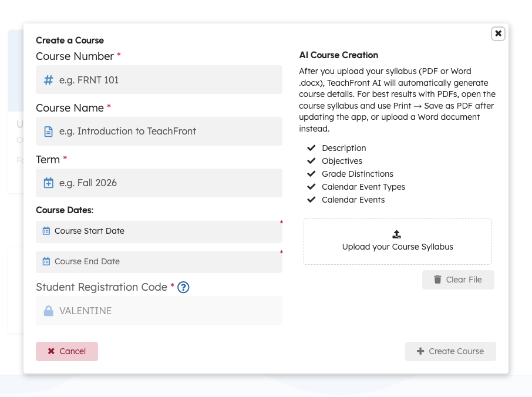Click the 'Student Registration Code' label
Viewport: 532px width, 397px height.
pos(102,287)
